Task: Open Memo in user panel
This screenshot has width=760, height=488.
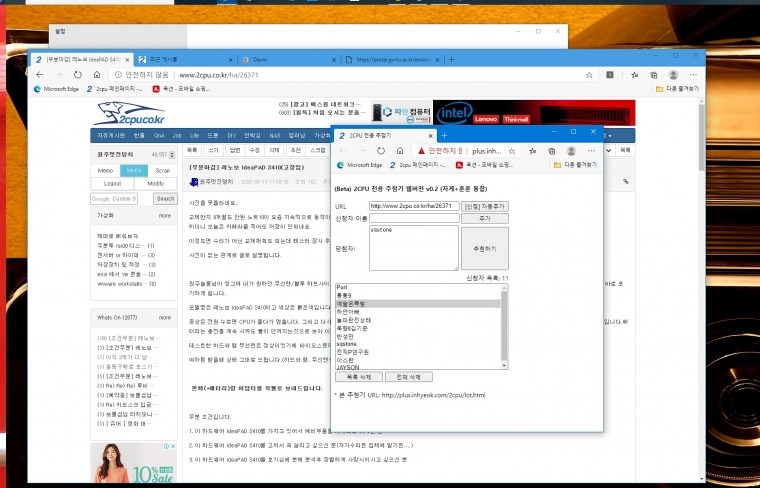Action: tap(105, 171)
